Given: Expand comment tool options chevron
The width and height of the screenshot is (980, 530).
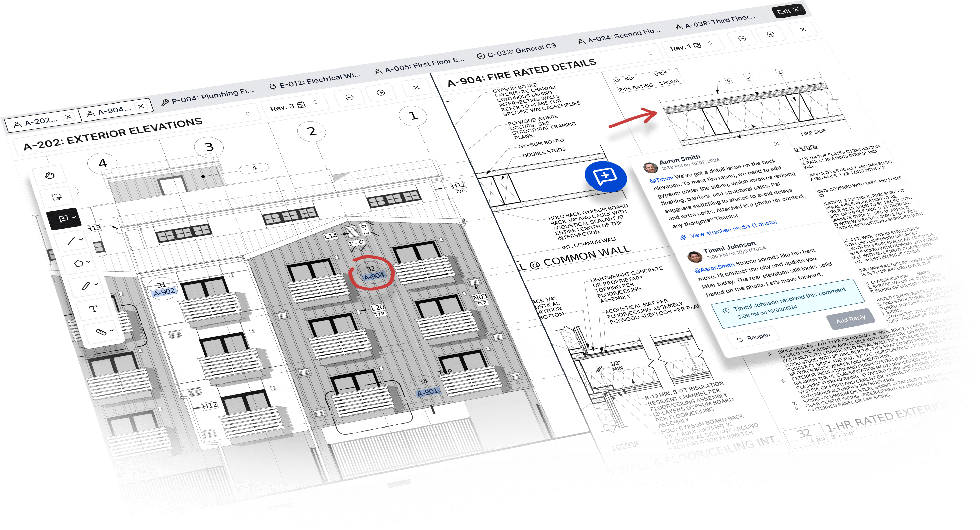Looking at the screenshot, I should [x=74, y=217].
